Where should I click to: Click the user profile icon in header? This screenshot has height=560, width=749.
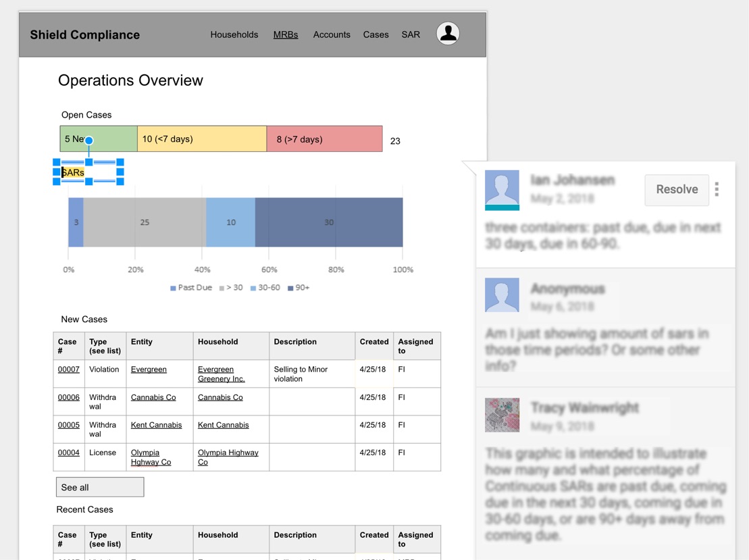(448, 34)
